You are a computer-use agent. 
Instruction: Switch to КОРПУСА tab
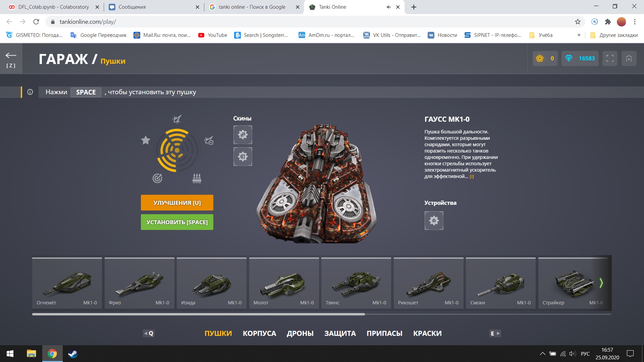259,333
